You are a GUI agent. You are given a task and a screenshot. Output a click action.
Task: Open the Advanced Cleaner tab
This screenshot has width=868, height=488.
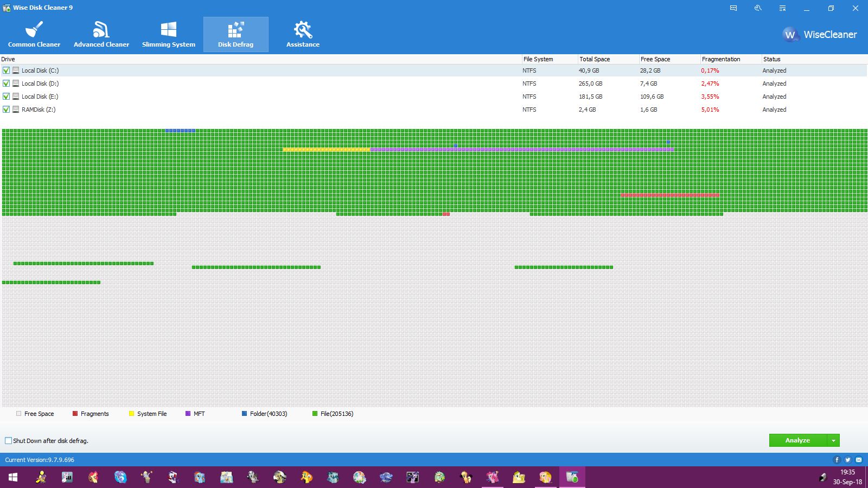point(101,35)
